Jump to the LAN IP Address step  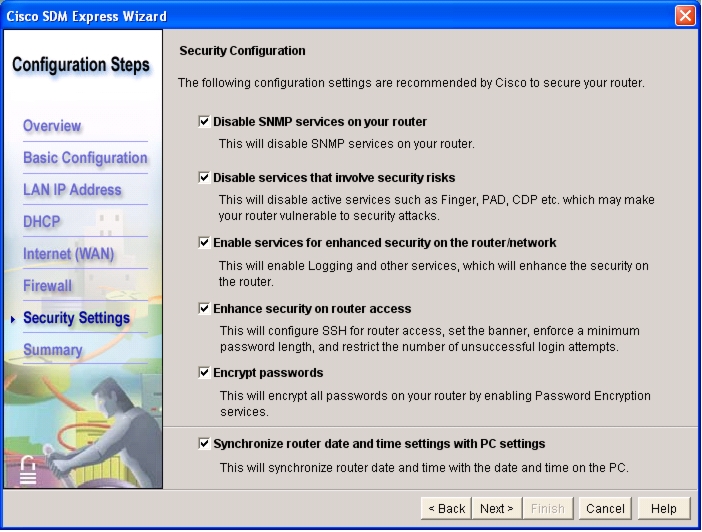click(72, 190)
